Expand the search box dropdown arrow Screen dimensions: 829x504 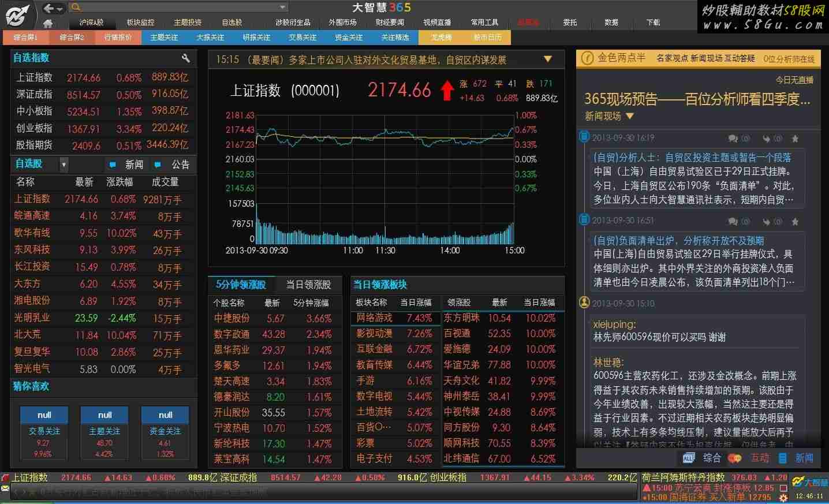click(x=282, y=8)
